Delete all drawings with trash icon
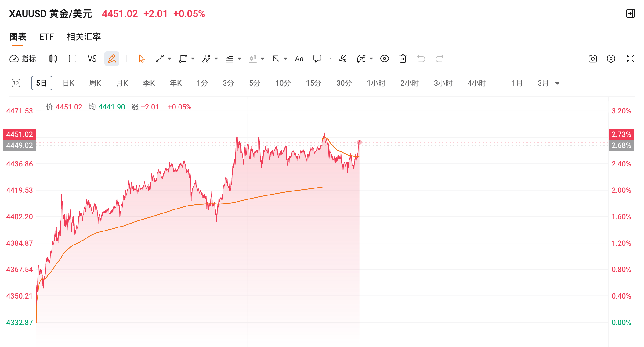Viewport: 644px width, 347px height. 403,59
